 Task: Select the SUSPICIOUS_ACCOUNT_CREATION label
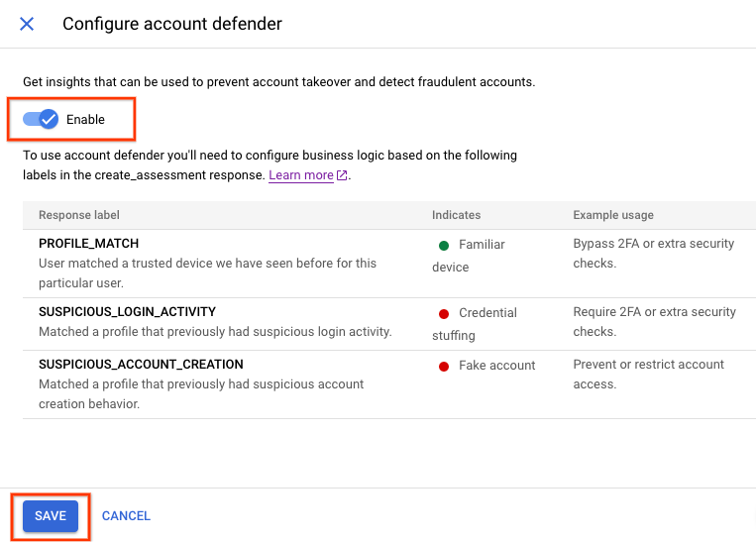click(141, 365)
